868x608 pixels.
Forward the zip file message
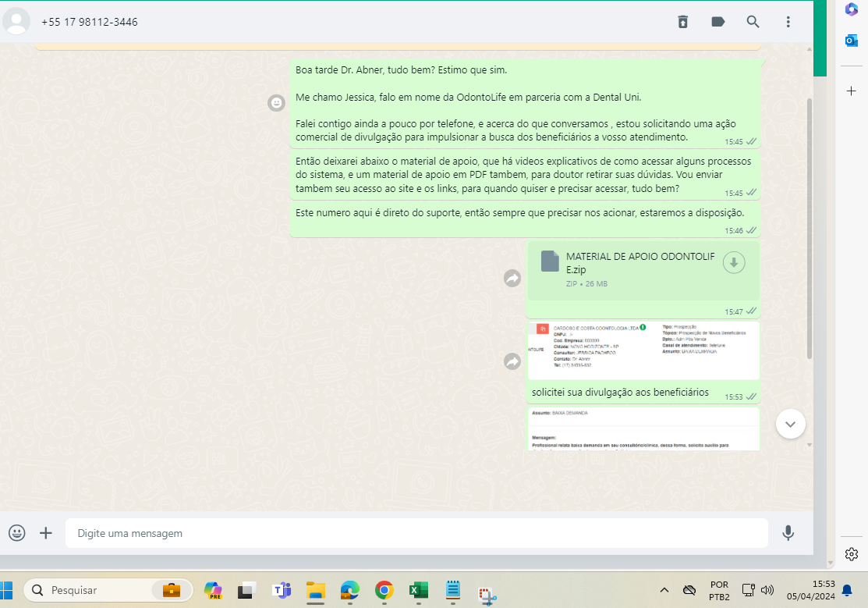(512, 278)
